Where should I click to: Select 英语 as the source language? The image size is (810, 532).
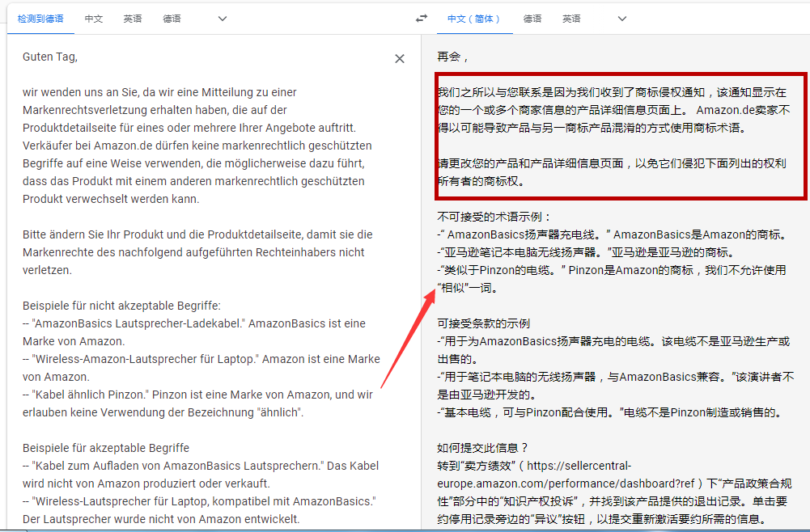click(x=132, y=18)
